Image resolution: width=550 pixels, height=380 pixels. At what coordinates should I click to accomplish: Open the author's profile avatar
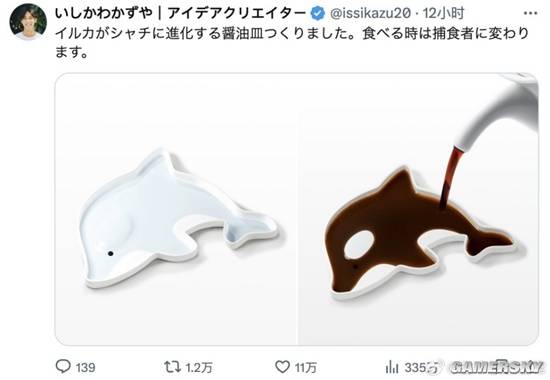[28, 22]
